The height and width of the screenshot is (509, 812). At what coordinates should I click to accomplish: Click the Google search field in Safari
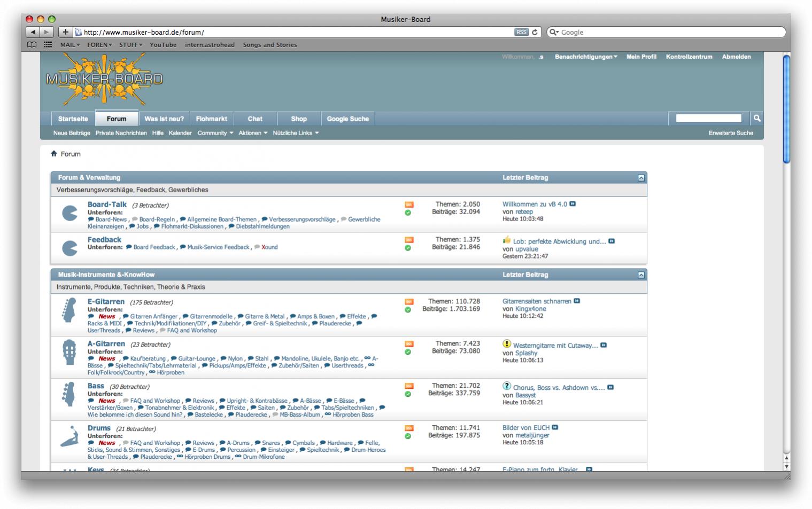click(x=666, y=32)
